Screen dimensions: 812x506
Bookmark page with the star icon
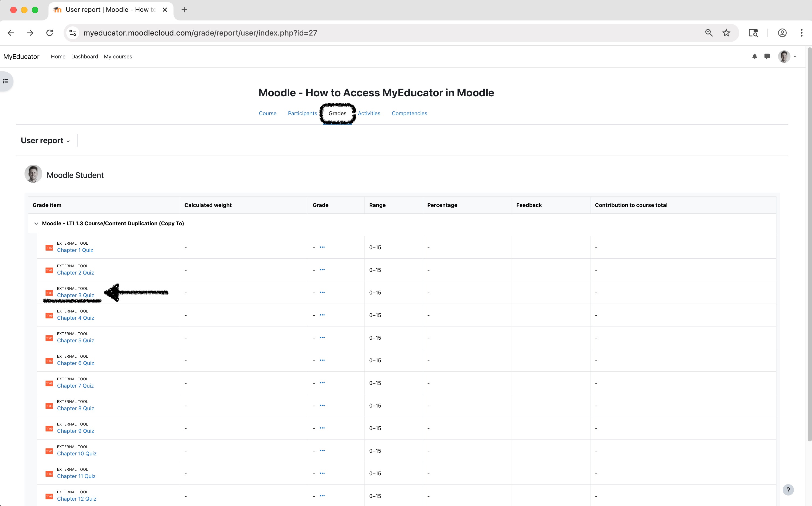726,33
